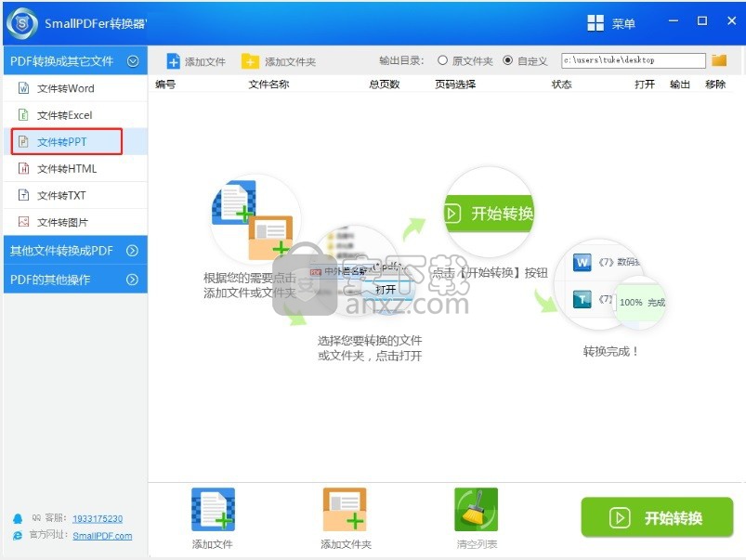This screenshot has height=560, width=746.
Task: Click the 输出 column header
Action: 680,85
